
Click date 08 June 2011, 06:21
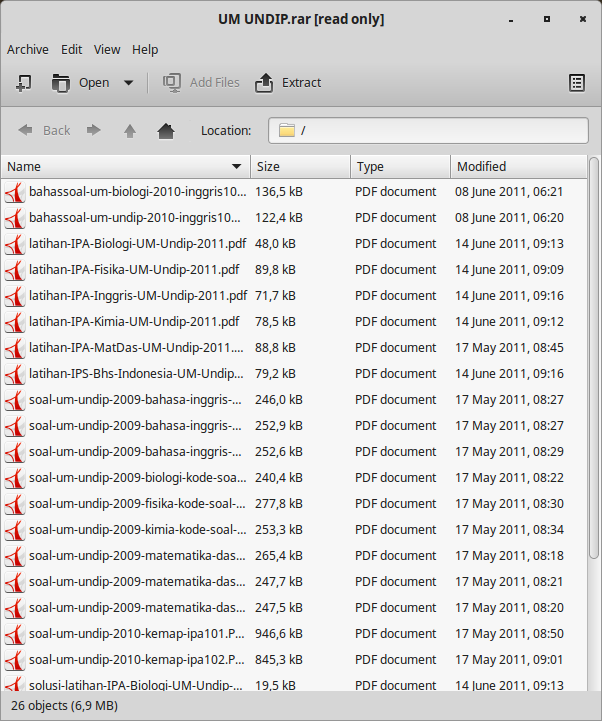pos(509,192)
